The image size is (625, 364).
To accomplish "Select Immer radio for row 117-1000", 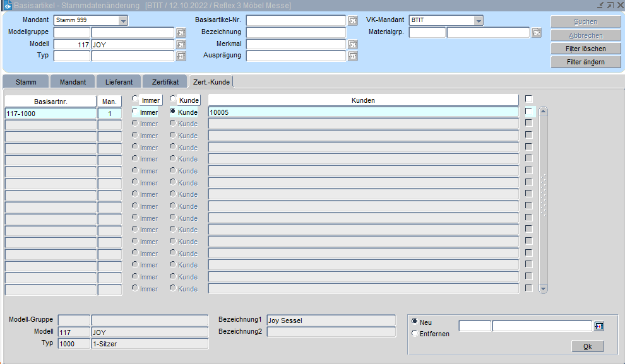I will click(x=135, y=112).
